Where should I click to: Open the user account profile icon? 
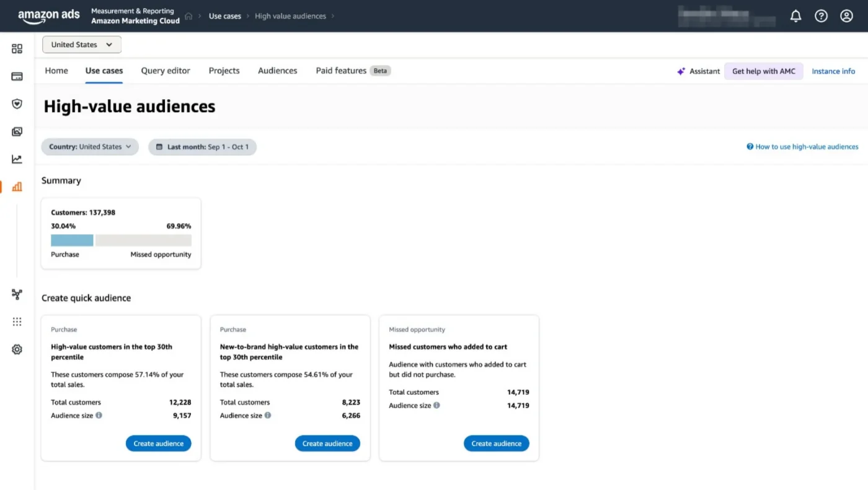(846, 16)
